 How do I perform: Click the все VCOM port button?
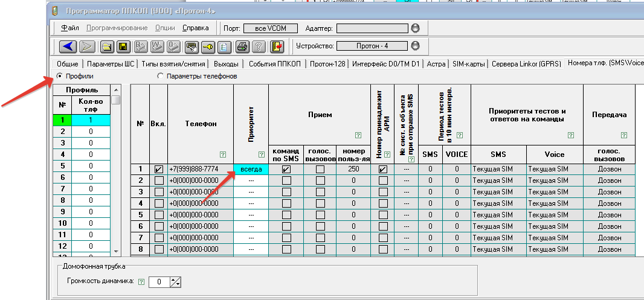pos(271,28)
